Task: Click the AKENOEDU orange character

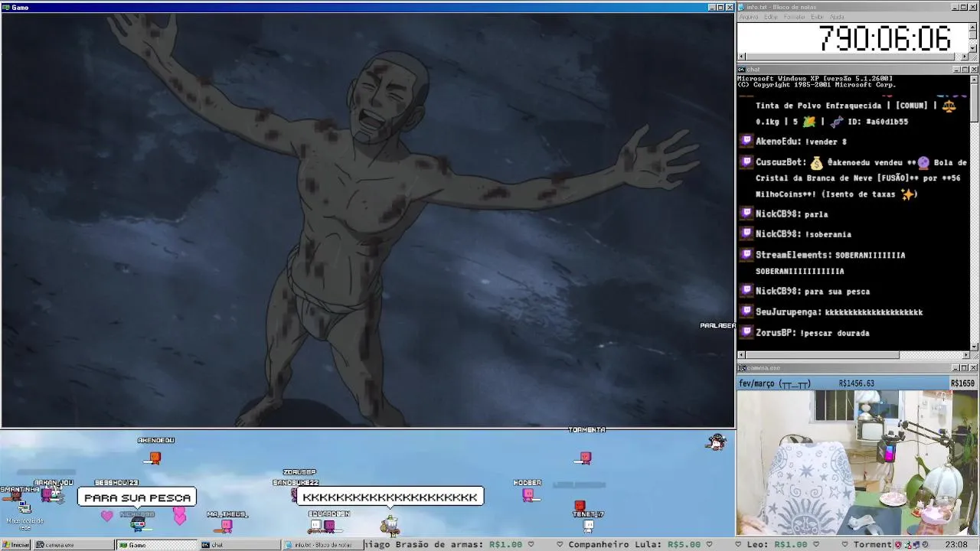Action: coord(155,458)
